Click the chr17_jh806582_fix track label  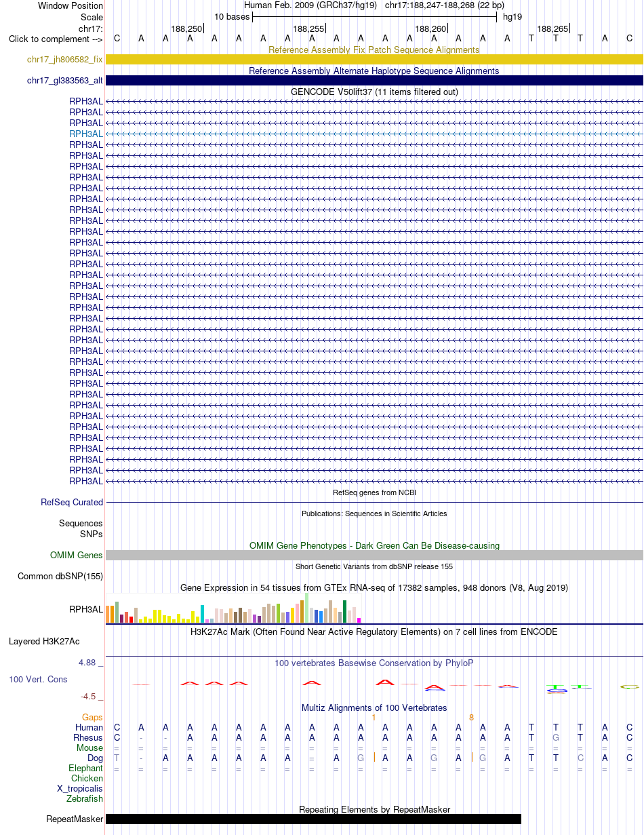coord(65,60)
